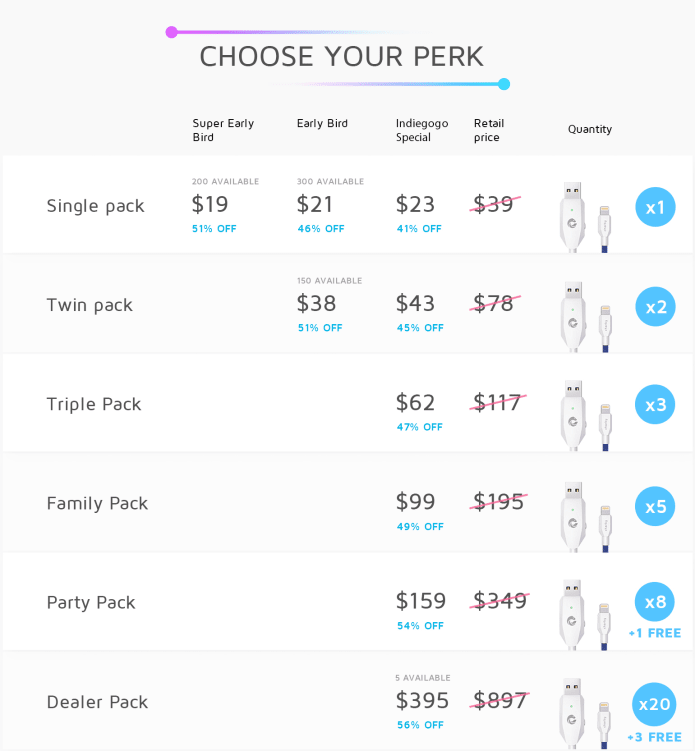695x751 pixels.
Task: Select the x3 quantity badge
Action: pyautogui.click(x=655, y=405)
